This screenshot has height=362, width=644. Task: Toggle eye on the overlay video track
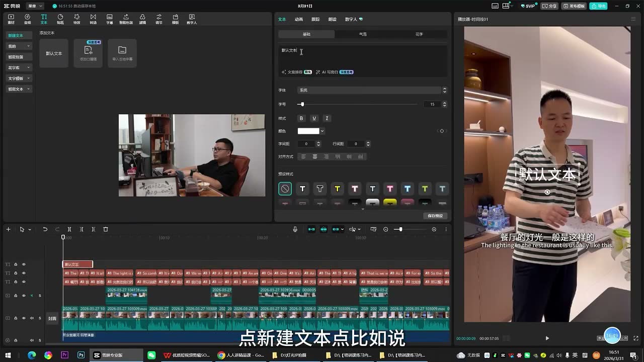click(23, 296)
